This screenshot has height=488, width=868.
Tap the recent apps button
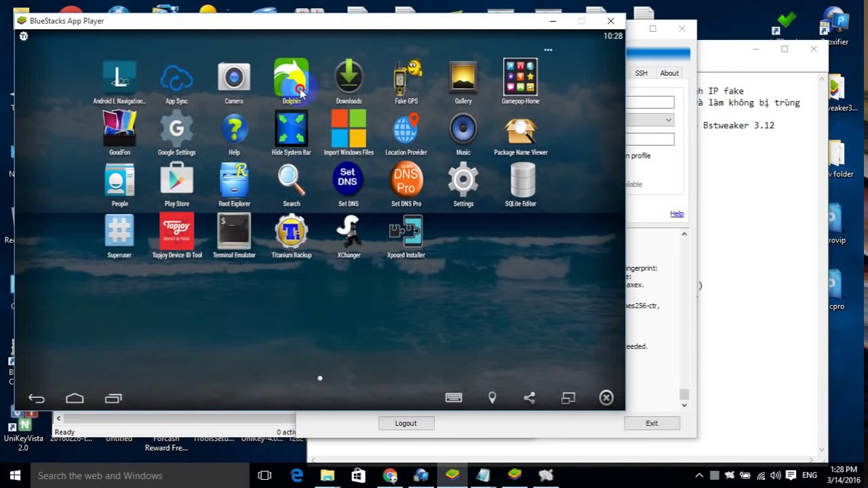click(x=113, y=399)
